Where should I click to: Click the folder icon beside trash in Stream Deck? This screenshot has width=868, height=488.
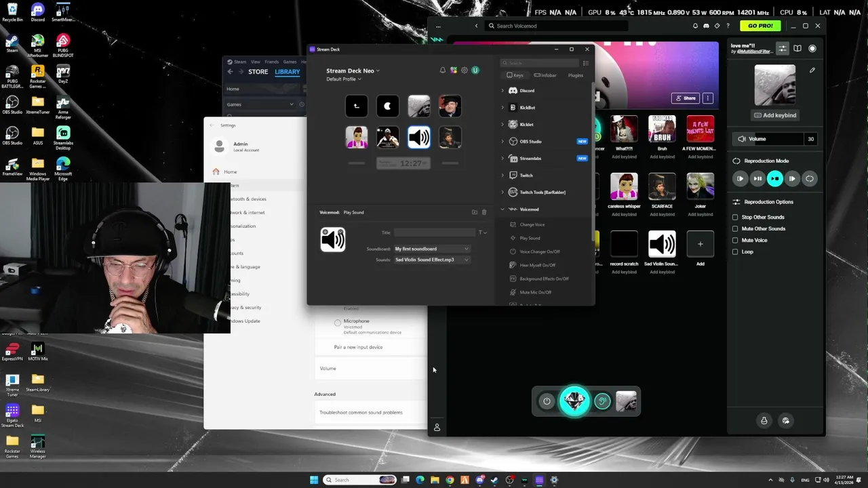[475, 212]
